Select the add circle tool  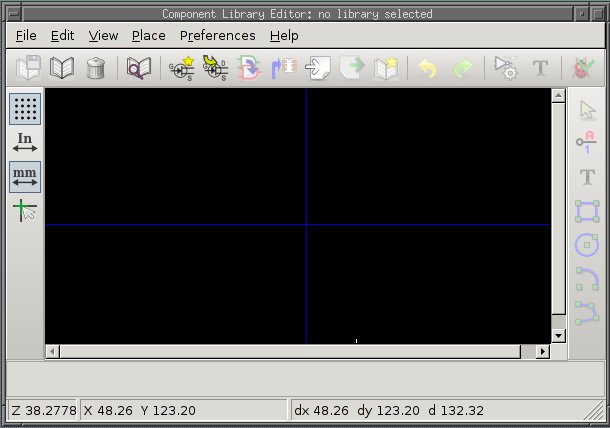587,245
